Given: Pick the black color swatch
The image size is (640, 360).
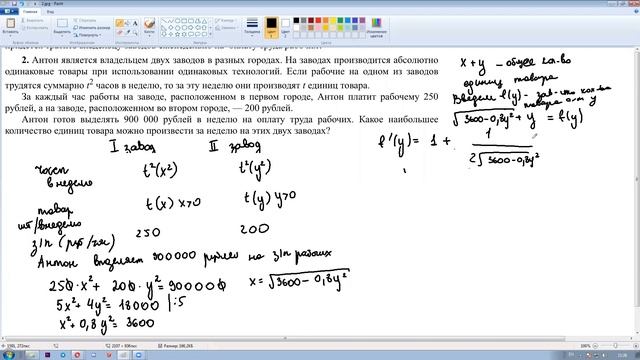Looking at the screenshot, I should click(296, 20).
